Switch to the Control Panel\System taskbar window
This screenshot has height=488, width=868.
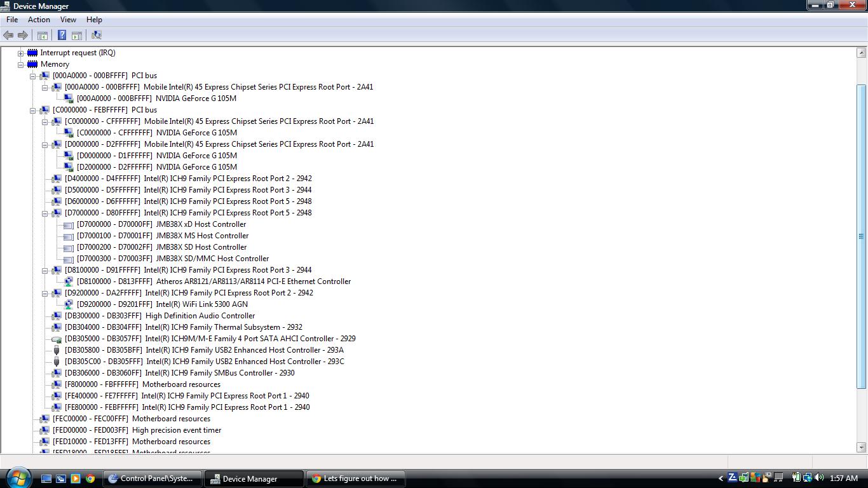point(153,478)
